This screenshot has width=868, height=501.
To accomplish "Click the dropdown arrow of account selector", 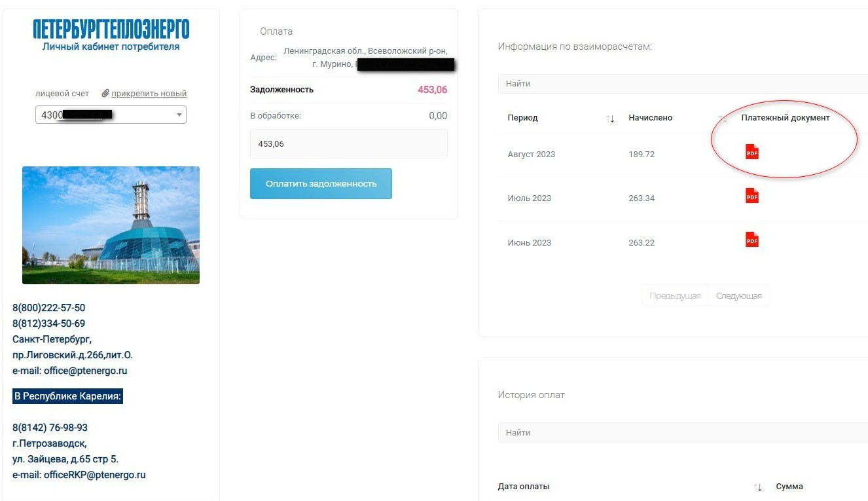I will pyautogui.click(x=179, y=115).
